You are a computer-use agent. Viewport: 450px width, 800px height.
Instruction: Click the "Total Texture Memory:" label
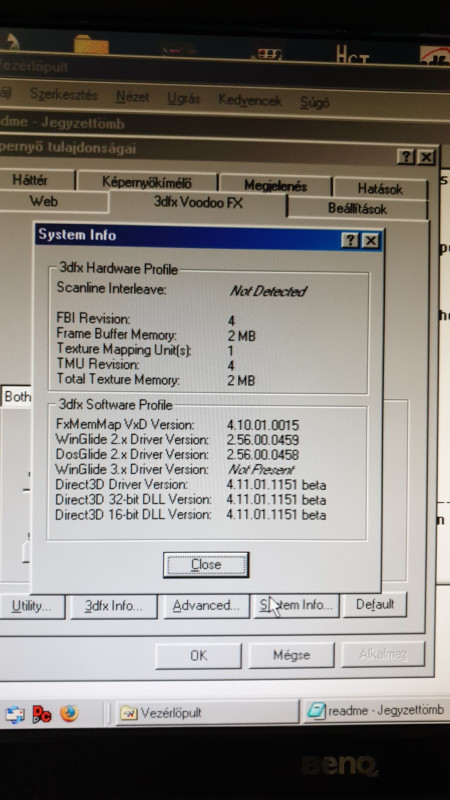(118, 380)
